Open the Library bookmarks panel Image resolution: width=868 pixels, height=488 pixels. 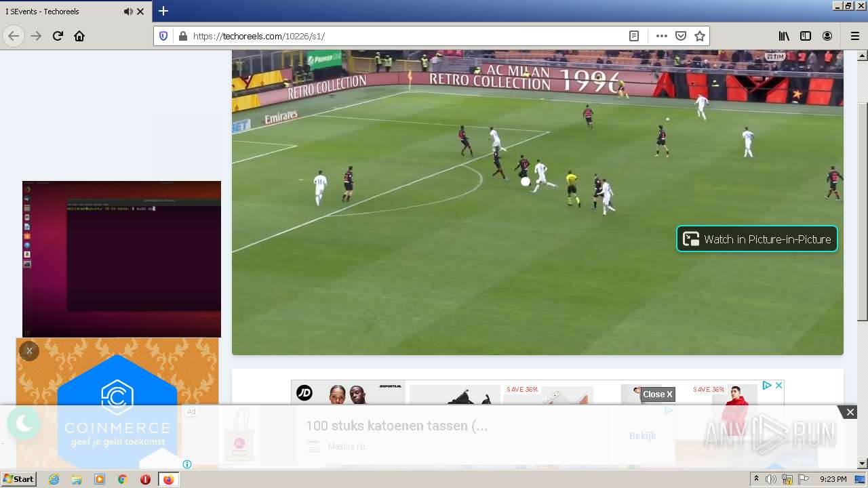[784, 36]
